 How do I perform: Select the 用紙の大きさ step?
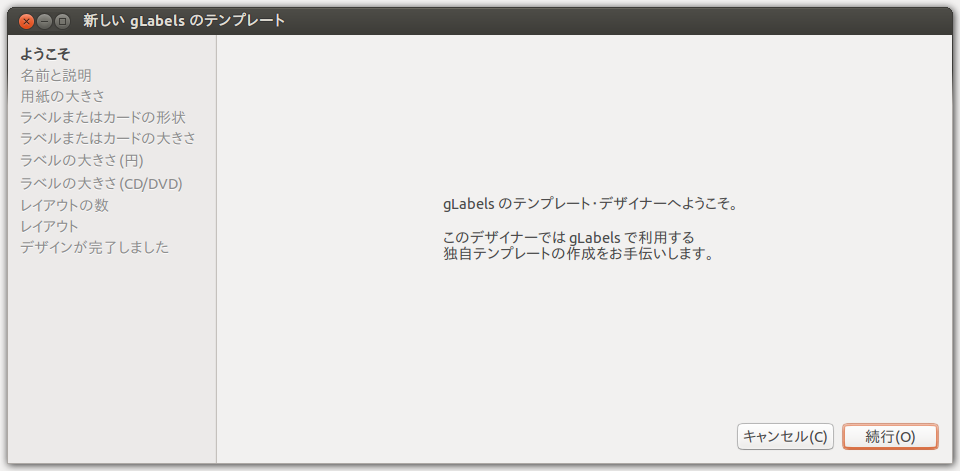62,96
